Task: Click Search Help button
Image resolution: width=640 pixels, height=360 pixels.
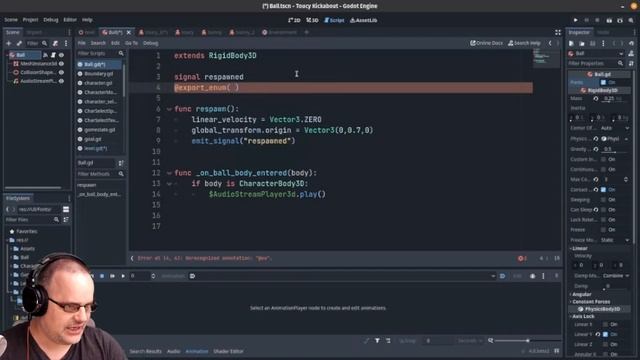Action: 524,43
